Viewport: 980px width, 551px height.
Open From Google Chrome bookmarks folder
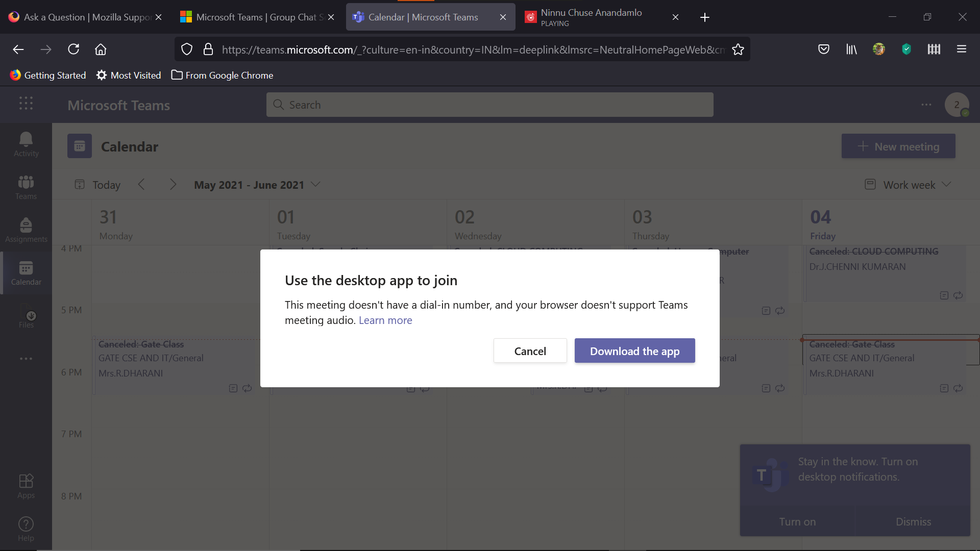coord(222,75)
